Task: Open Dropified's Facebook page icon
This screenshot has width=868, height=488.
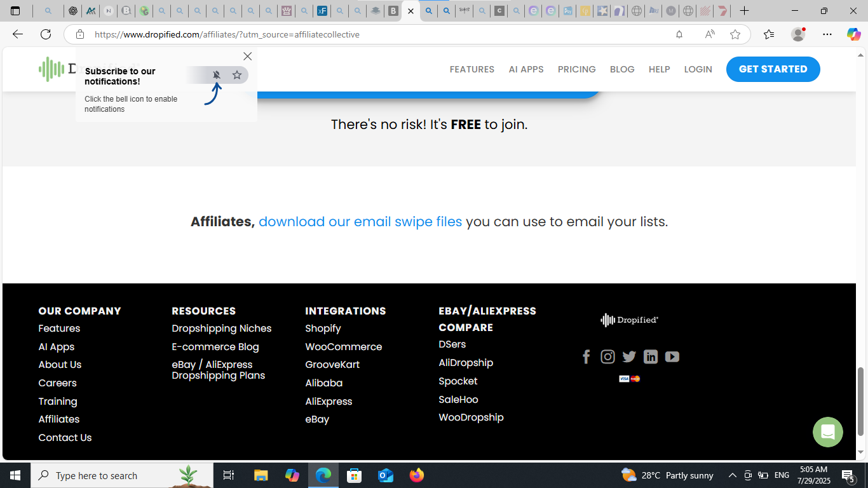Action: click(587, 356)
